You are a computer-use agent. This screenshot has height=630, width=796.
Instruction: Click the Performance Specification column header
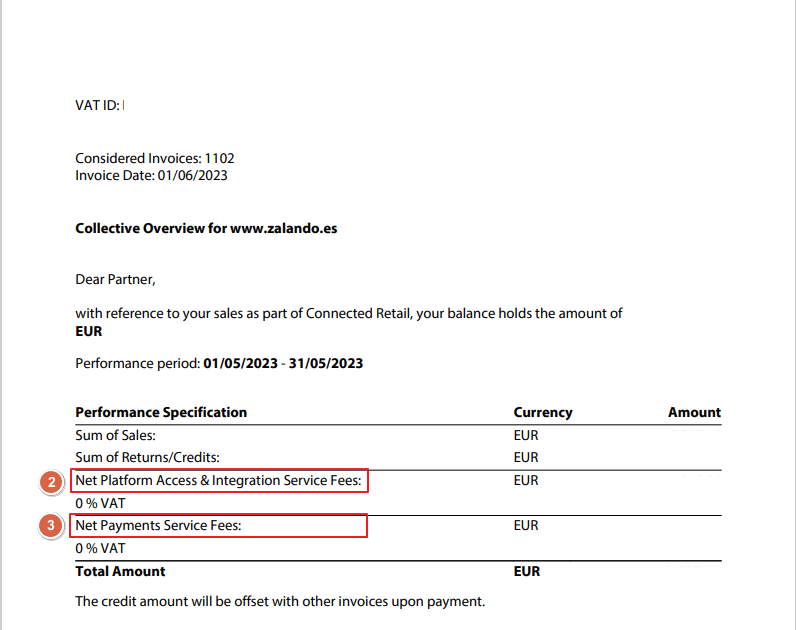(161, 412)
